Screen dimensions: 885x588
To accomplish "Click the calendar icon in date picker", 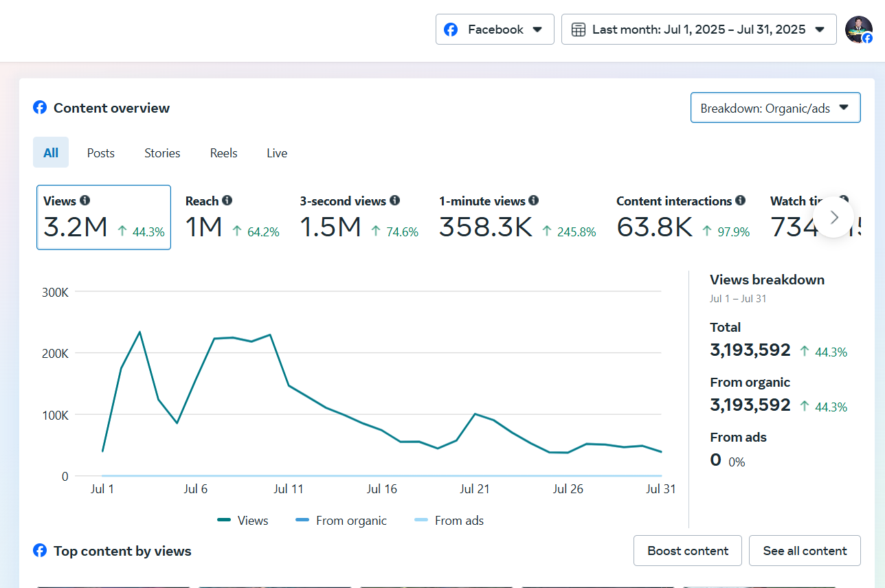I will click(579, 30).
